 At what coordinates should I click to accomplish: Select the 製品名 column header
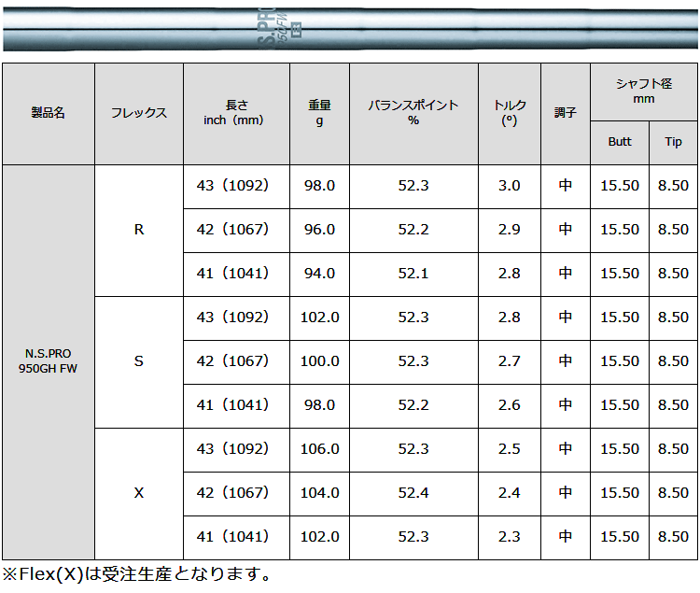click(49, 113)
